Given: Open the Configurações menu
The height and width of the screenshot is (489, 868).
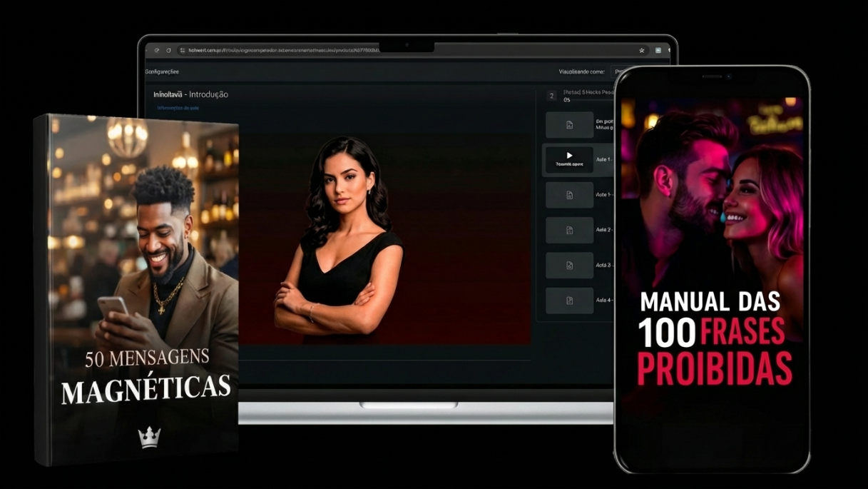Looking at the screenshot, I should [x=162, y=72].
